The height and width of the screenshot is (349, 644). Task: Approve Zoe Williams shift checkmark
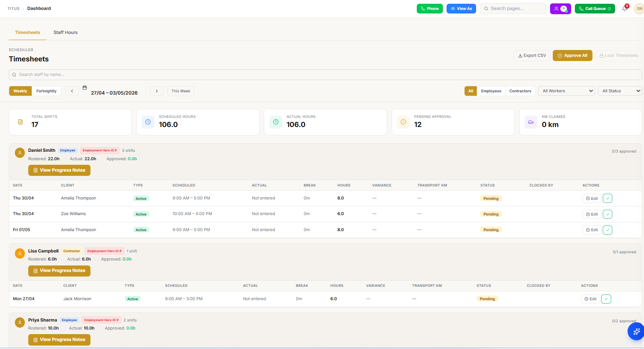[x=607, y=214]
